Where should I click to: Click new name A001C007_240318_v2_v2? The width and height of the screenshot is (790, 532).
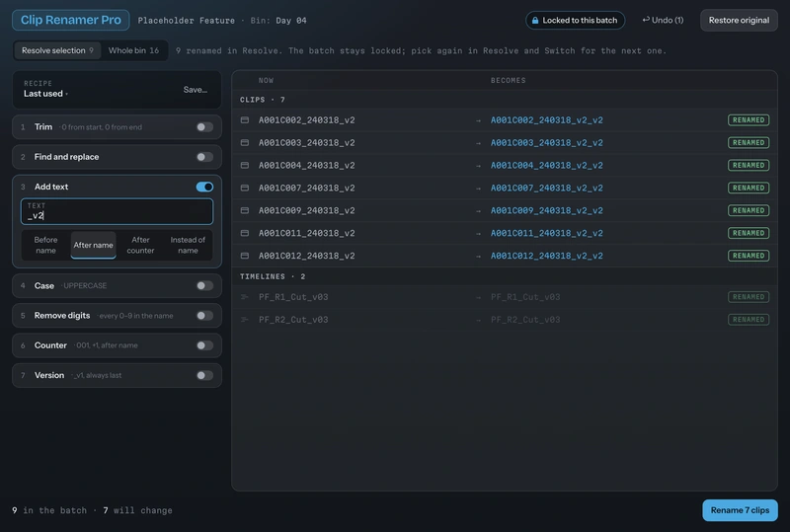[x=547, y=188]
